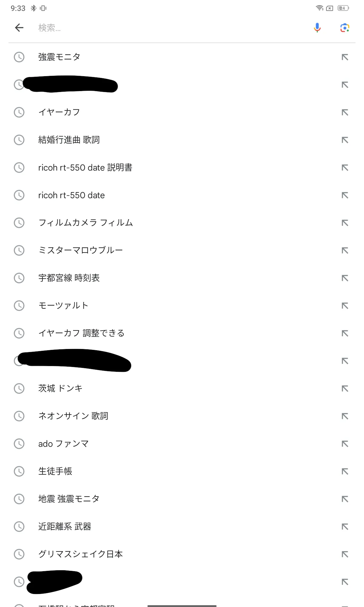Tap clock history icon beside 生徒手帳

[19, 471]
